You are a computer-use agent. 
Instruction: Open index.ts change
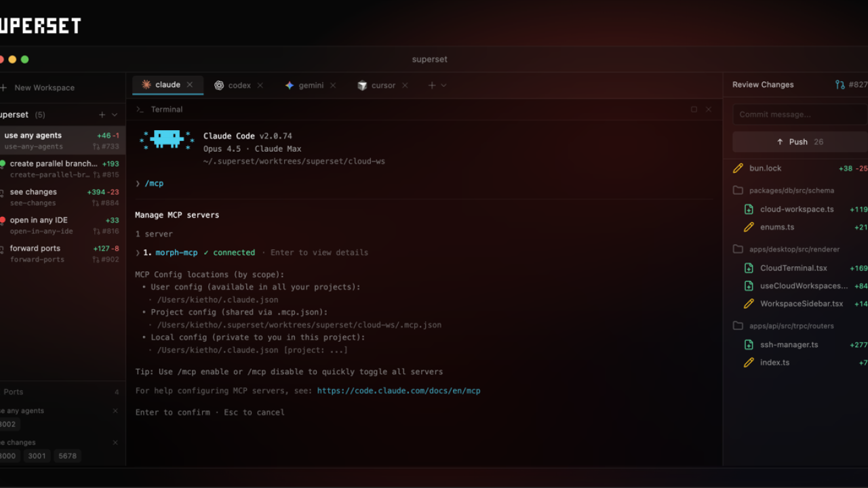774,363
